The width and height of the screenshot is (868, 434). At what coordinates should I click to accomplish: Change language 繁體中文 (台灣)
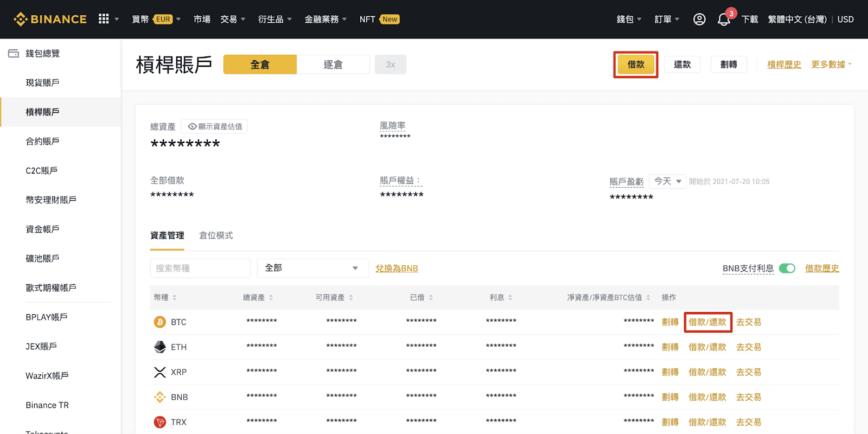(797, 19)
